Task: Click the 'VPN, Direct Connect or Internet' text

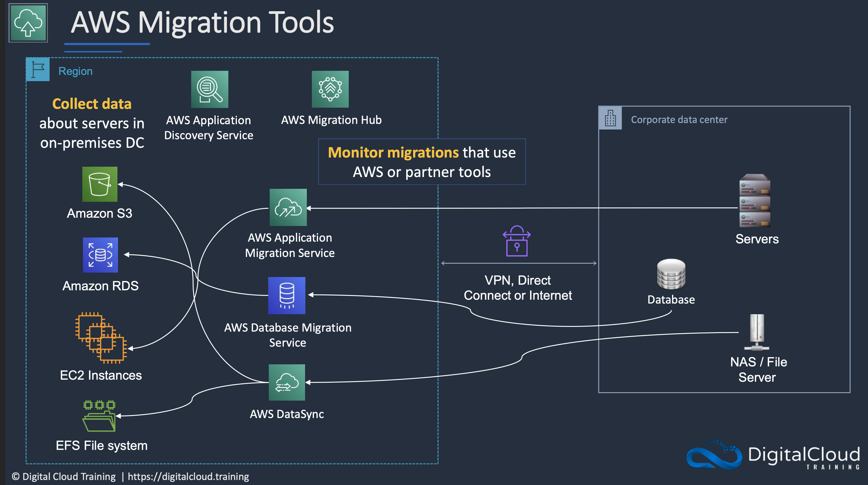Action: tap(518, 288)
